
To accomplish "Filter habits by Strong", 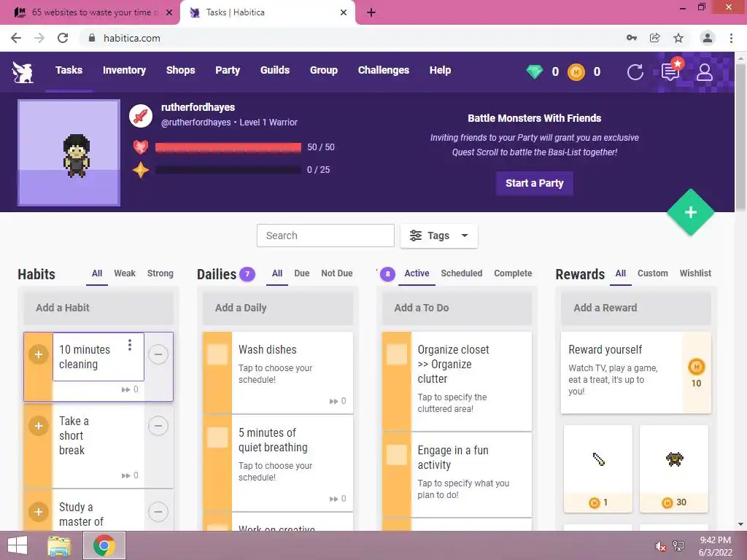I will point(160,273).
